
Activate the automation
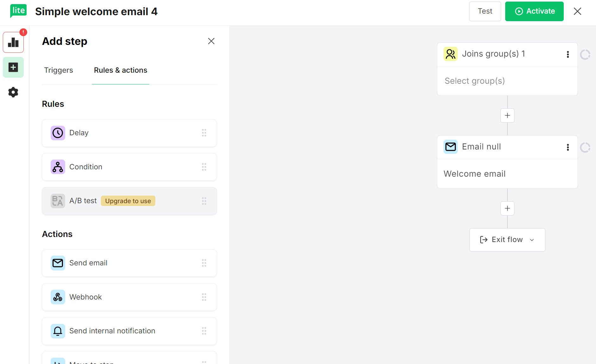pyautogui.click(x=534, y=11)
